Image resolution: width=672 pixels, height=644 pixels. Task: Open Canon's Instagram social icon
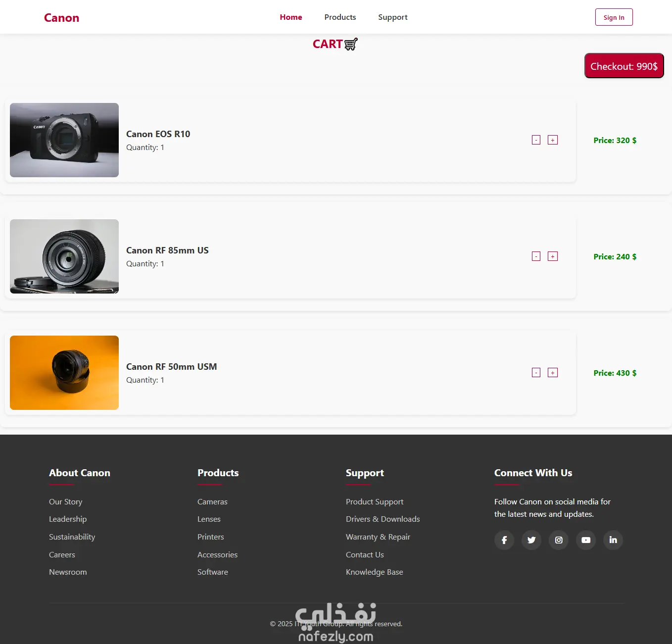pos(559,540)
